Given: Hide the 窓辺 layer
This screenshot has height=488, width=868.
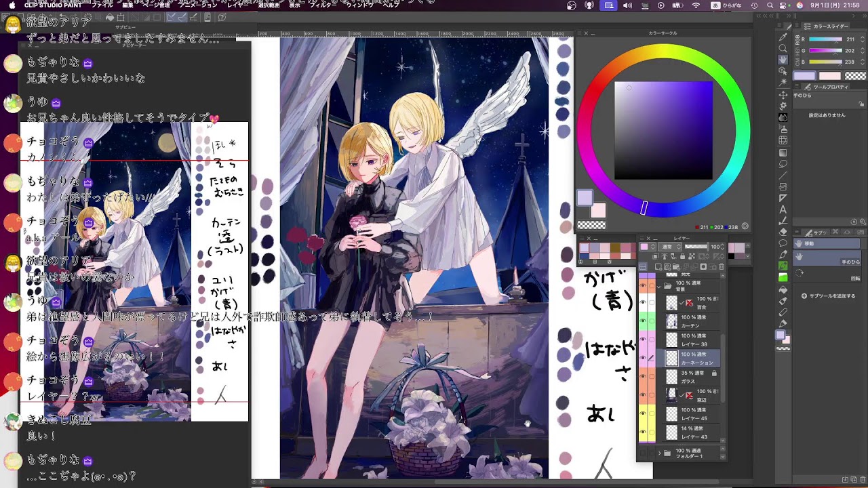Looking at the screenshot, I should 643,395.
